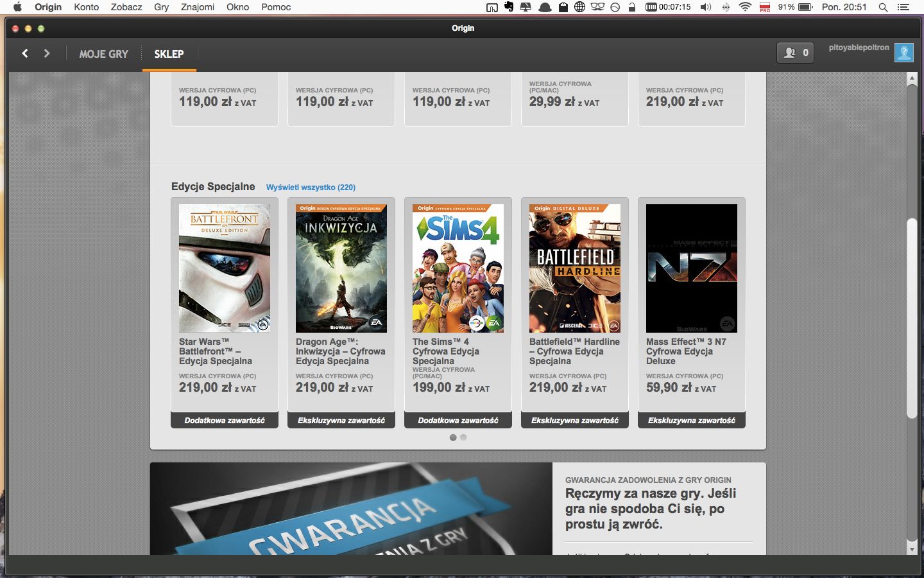Screen dimensions: 924x578
Task: Click the 00:07:15 timer icon
Action: [668, 7]
